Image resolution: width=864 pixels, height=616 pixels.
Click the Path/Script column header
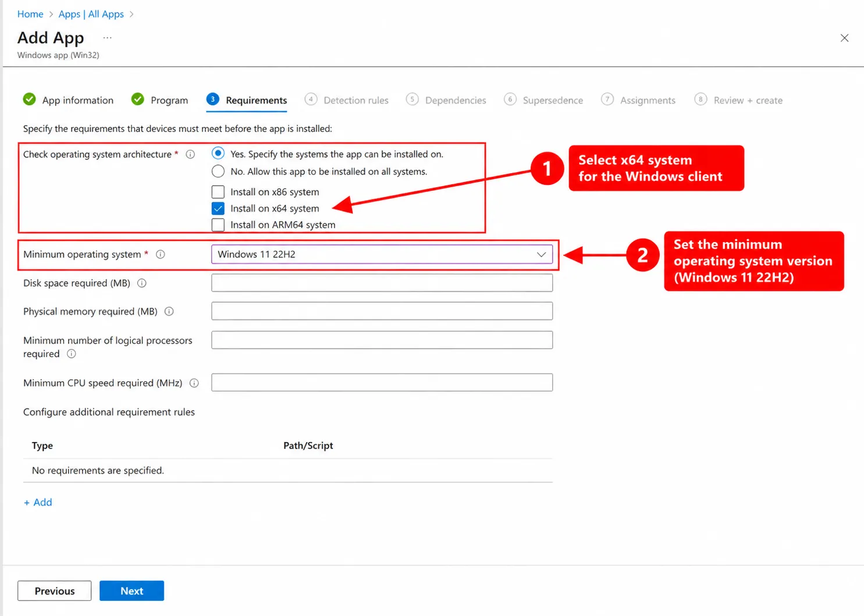[x=308, y=446]
